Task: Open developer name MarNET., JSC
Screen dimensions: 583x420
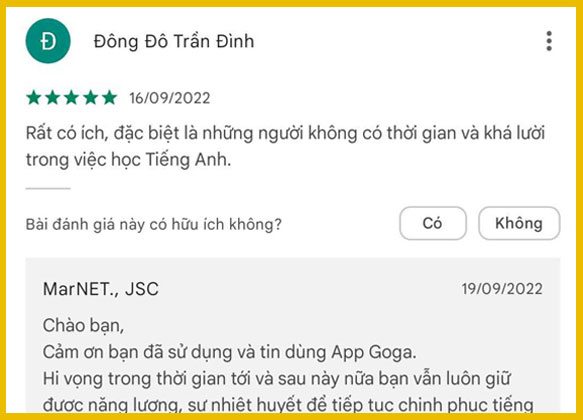Action: 101,289
